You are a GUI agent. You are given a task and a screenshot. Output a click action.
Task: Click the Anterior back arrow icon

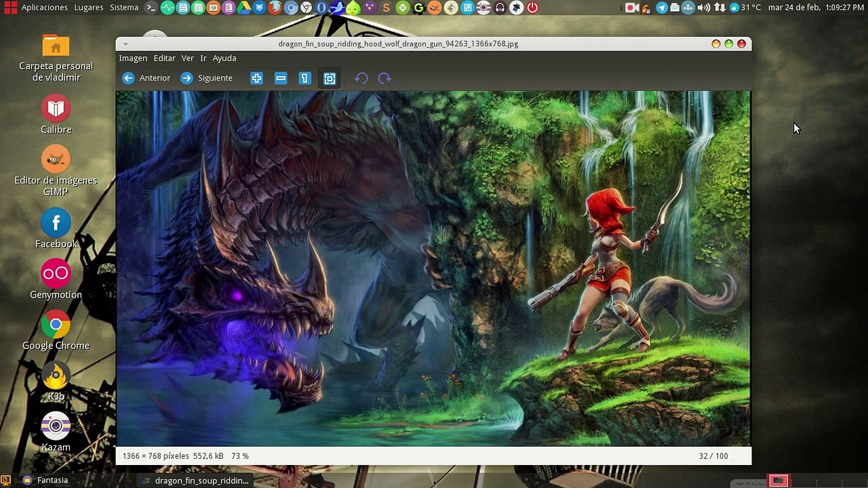point(128,78)
